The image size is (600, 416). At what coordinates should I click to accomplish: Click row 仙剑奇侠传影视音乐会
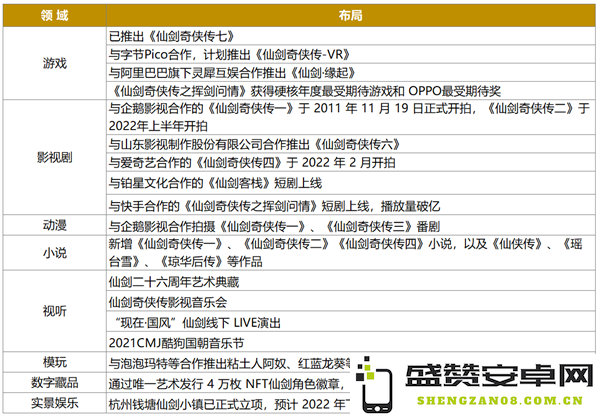(351, 301)
